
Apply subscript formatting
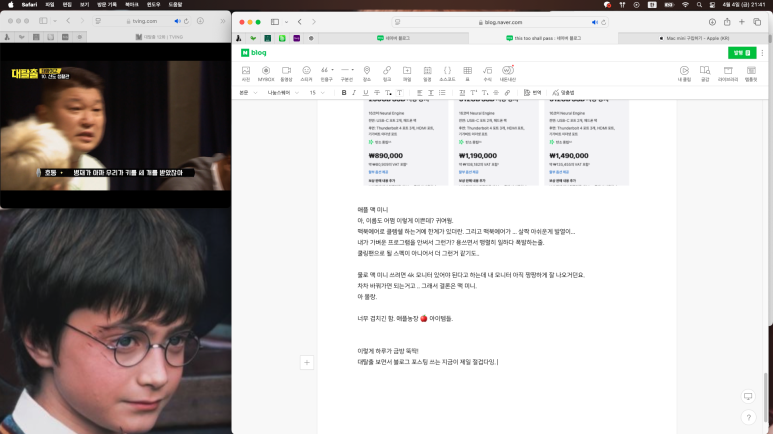(485, 93)
